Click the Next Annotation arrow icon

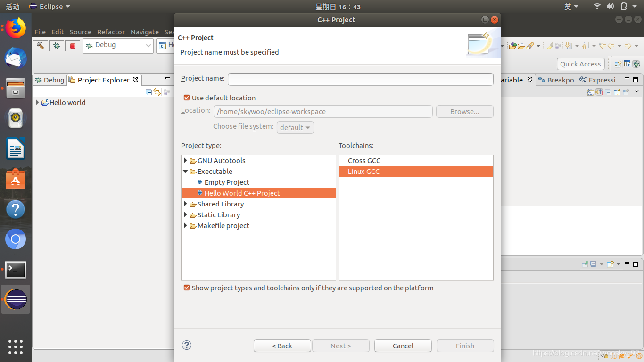tap(569, 46)
